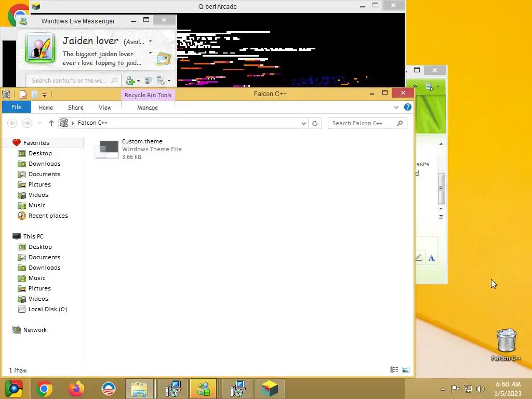
Task: Open Google Chrome from the taskbar
Action: (44, 389)
